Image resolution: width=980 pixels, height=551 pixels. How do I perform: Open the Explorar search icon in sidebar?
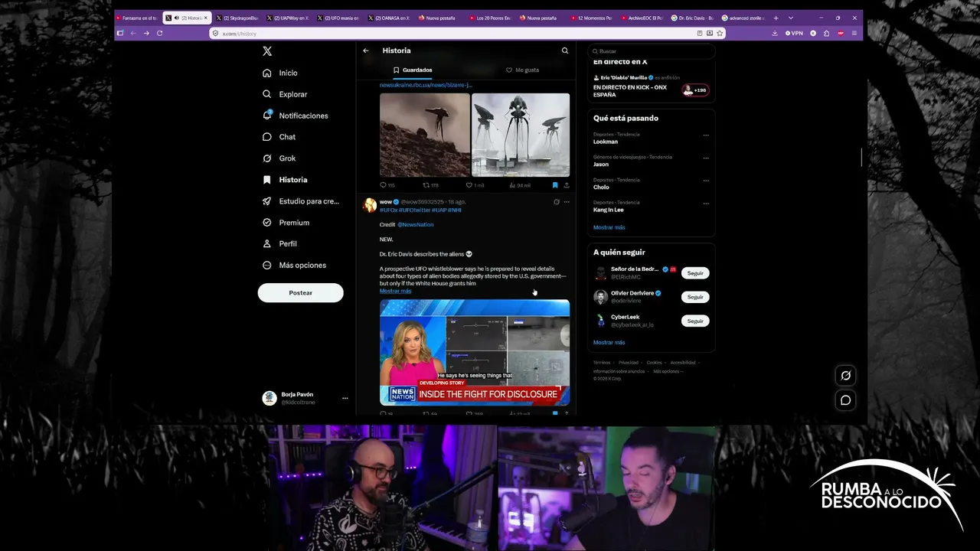pos(266,94)
